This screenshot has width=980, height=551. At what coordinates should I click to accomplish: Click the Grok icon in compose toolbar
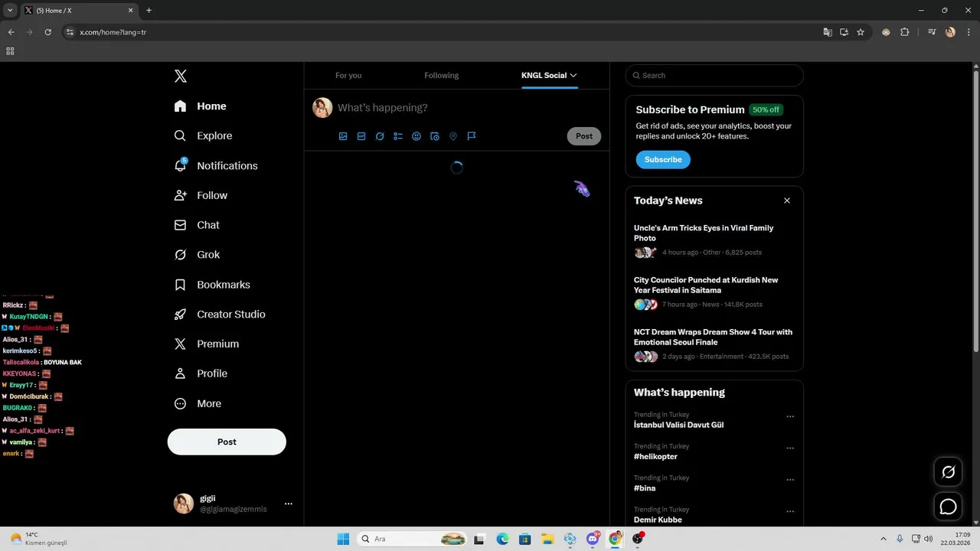point(380,136)
